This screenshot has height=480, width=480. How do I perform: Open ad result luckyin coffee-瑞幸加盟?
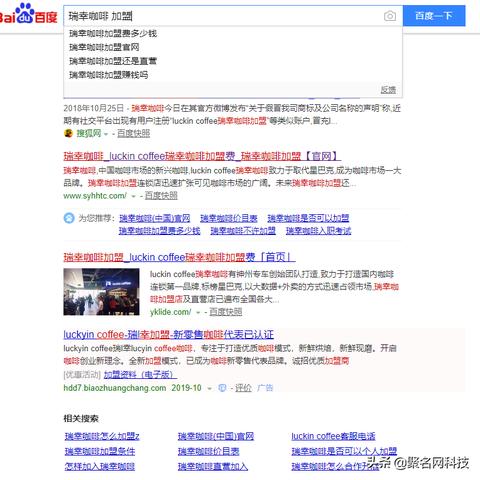coord(169,334)
